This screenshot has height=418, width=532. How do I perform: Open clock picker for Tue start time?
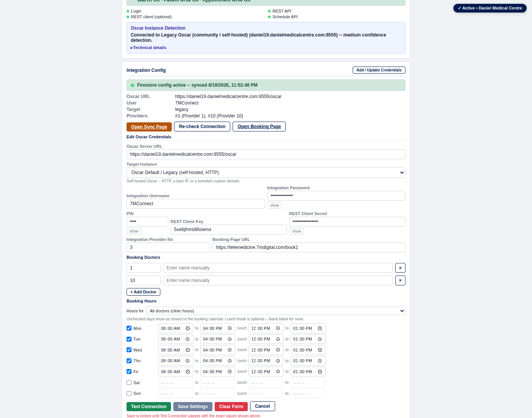[188, 339]
